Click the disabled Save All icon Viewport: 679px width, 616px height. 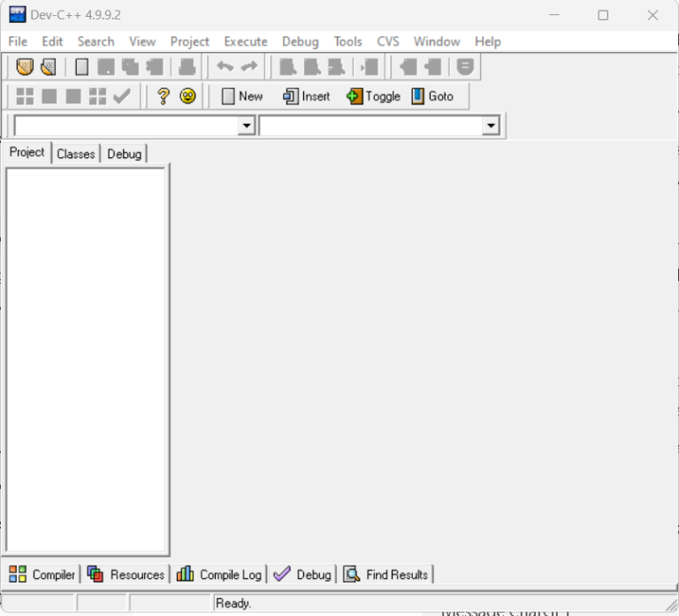[x=130, y=67]
